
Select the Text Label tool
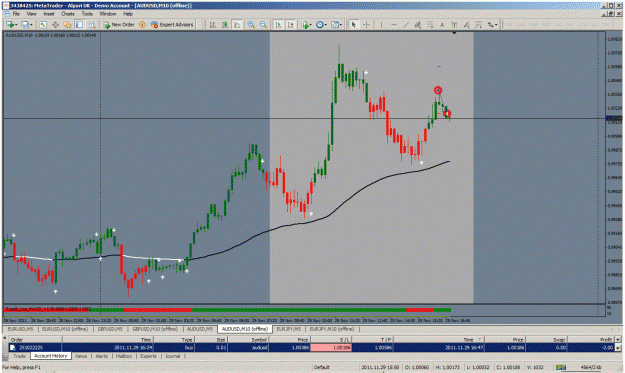tap(454, 25)
